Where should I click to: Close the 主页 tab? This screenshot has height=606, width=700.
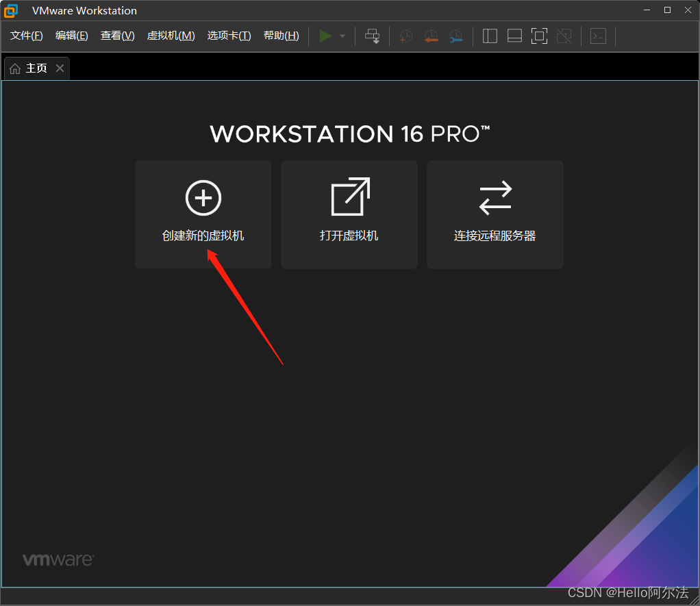point(60,68)
